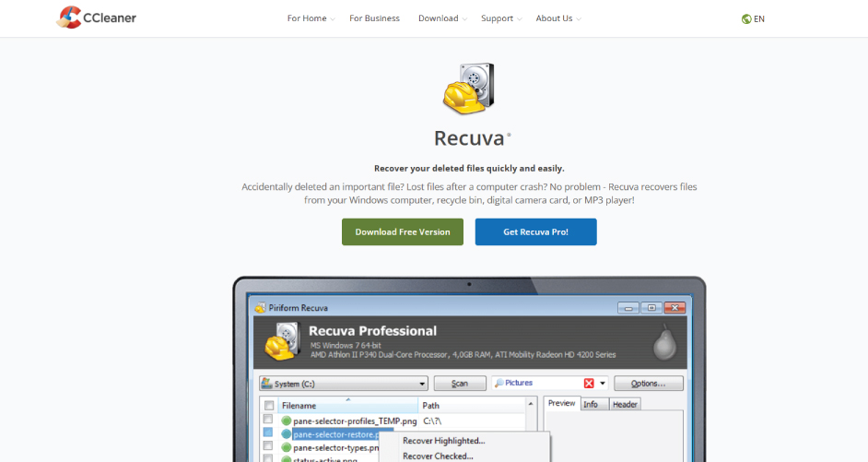868x462 pixels.
Task: Check the box for pane-selector-types file
Action: click(x=269, y=447)
